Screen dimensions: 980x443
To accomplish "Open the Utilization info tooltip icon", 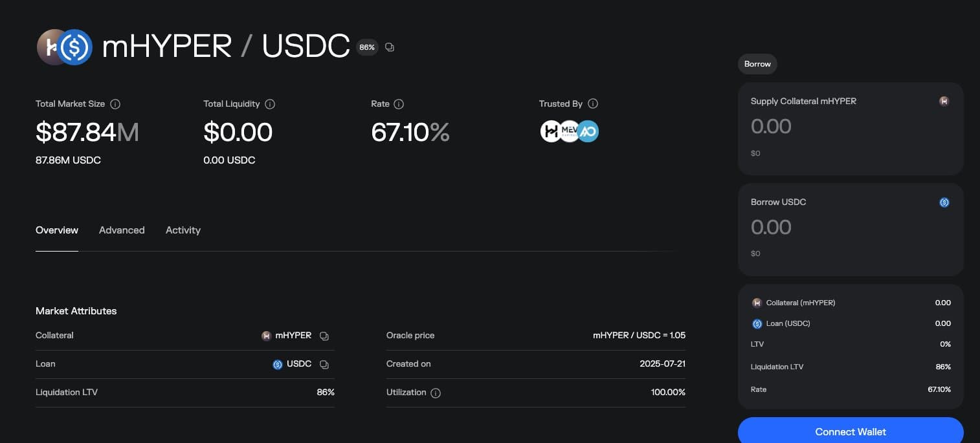I will pyautogui.click(x=434, y=393).
